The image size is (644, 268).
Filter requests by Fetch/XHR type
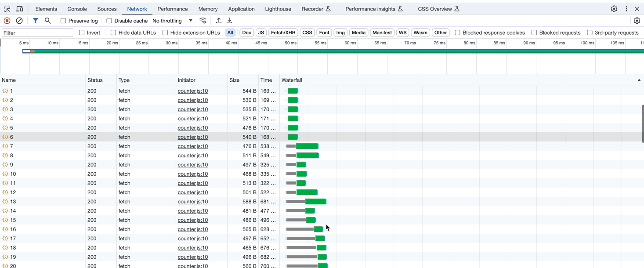coord(283,33)
